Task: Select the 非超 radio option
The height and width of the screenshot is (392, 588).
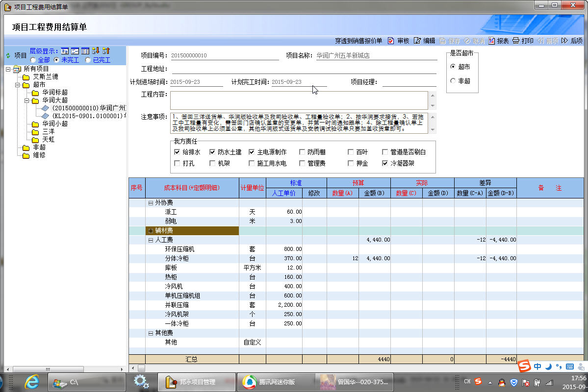Action: [x=453, y=81]
